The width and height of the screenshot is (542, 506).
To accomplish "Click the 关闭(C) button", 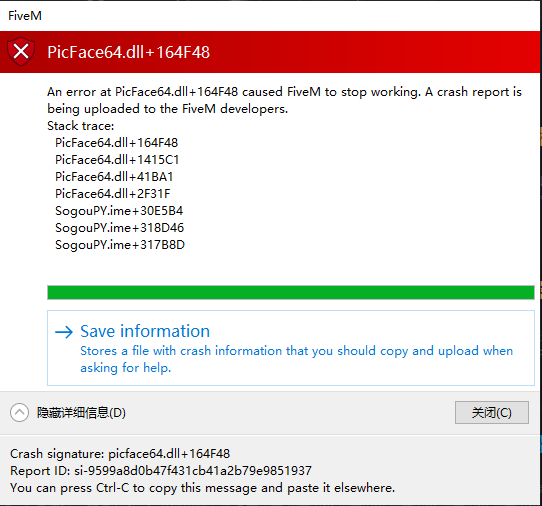I will 492,412.
